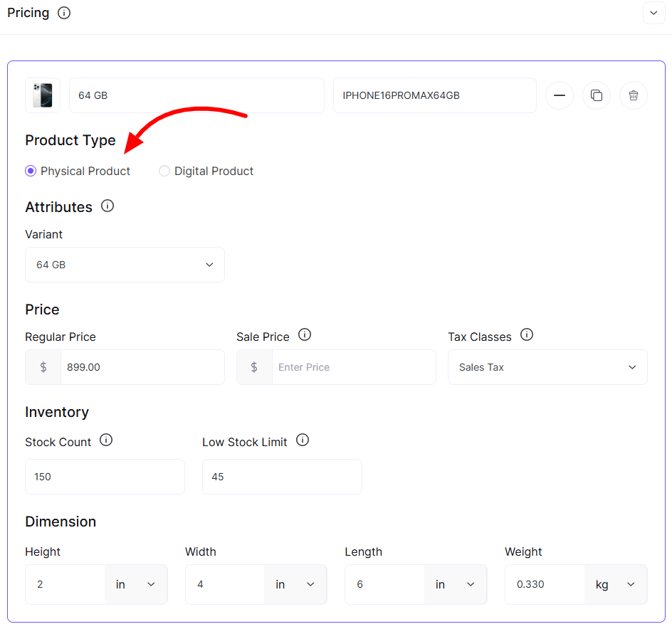Click the Pricing section title
Screen dimensions: 672x629
[28, 13]
